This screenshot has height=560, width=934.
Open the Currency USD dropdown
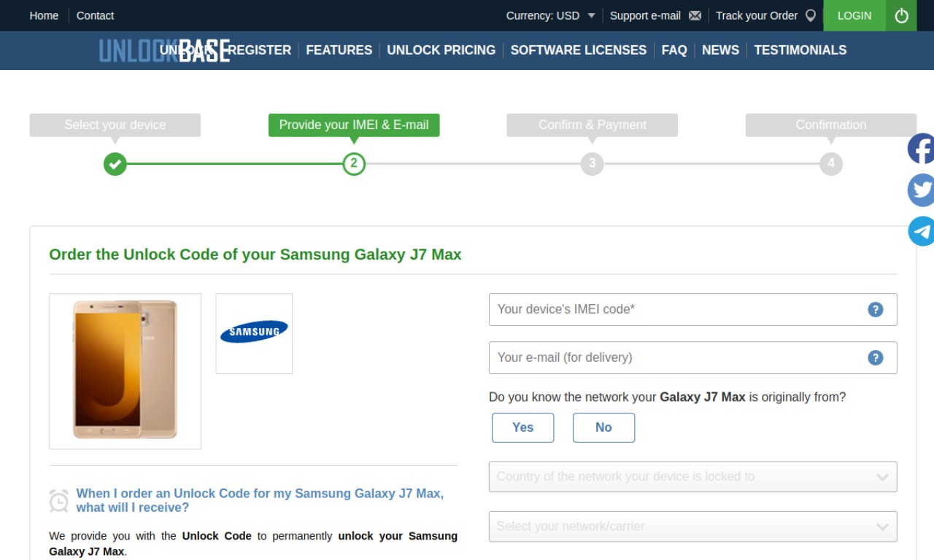click(x=551, y=15)
